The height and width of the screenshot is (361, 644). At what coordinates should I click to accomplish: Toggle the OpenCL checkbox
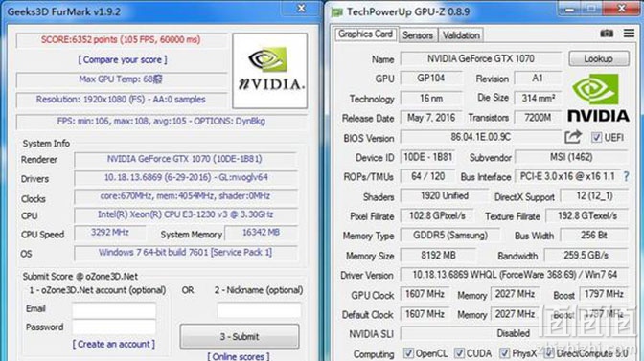[408, 352]
